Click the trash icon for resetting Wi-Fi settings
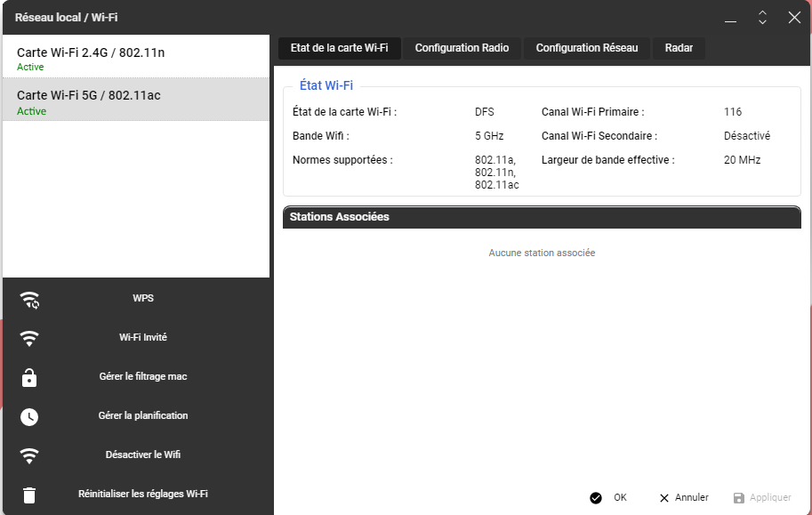 tap(29, 495)
